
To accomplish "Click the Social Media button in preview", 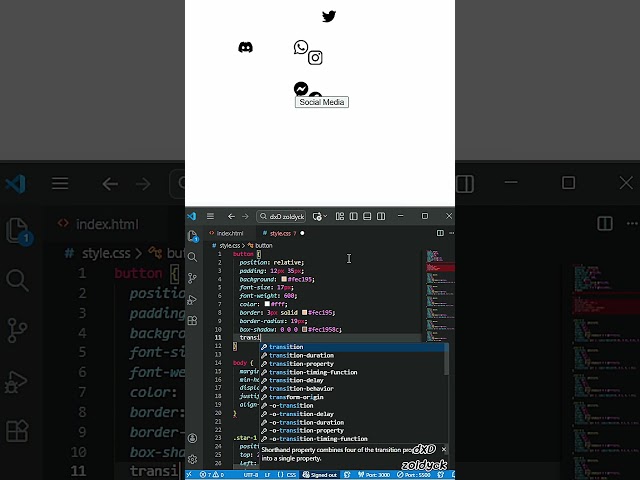I will click(322, 102).
